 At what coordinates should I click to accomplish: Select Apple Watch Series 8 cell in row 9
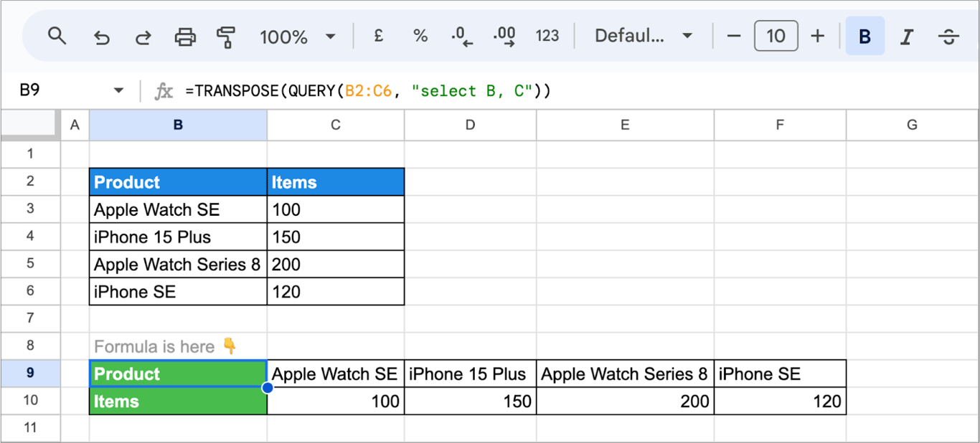625,373
